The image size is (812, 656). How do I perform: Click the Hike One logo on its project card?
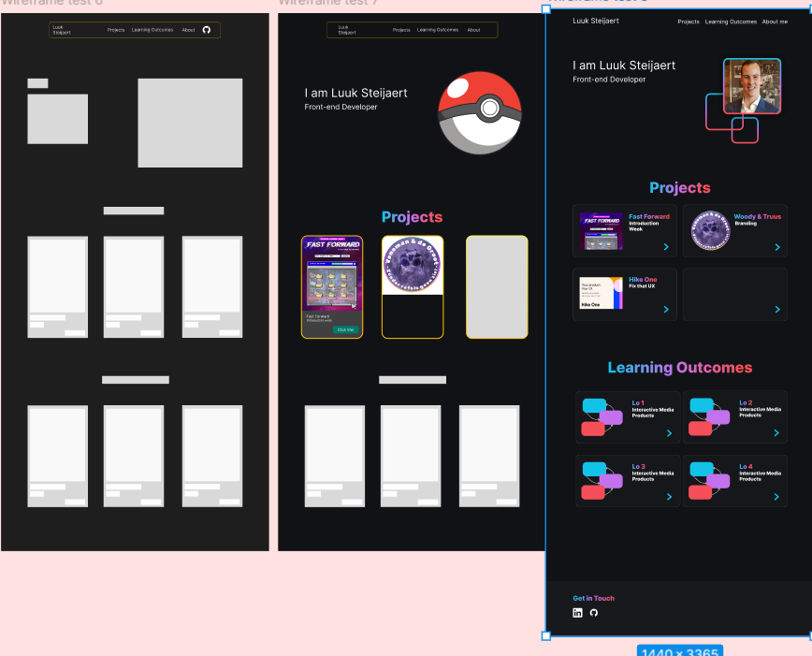600,293
